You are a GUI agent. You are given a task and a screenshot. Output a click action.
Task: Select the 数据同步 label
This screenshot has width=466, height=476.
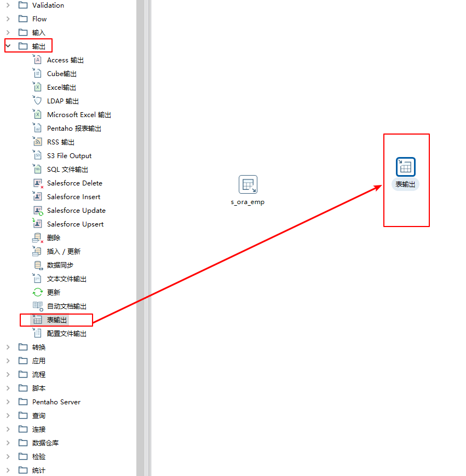[x=60, y=265]
